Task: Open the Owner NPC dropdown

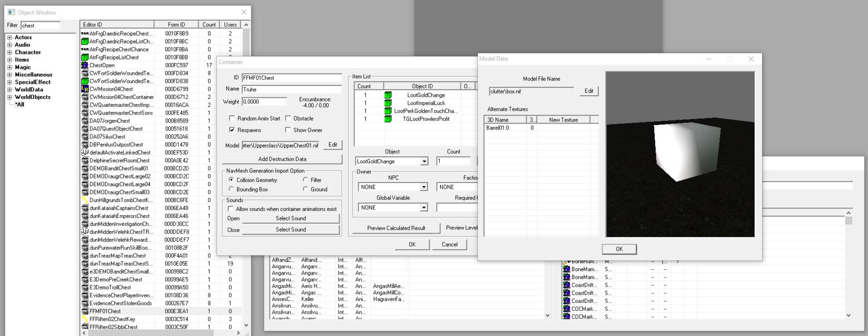Action: point(424,187)
